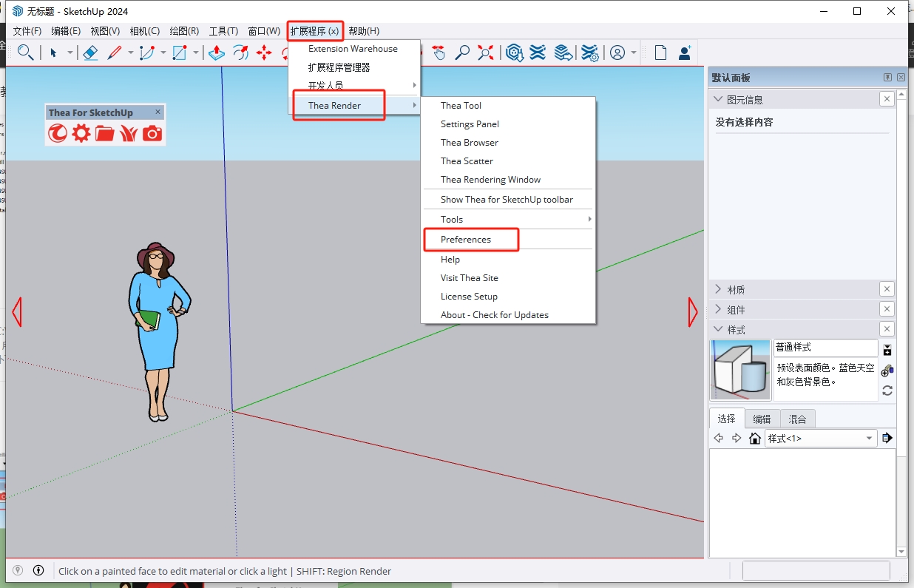Click the home icon in styles browser
This screenshot has width=914, height=588.
[x=755, y=439]
